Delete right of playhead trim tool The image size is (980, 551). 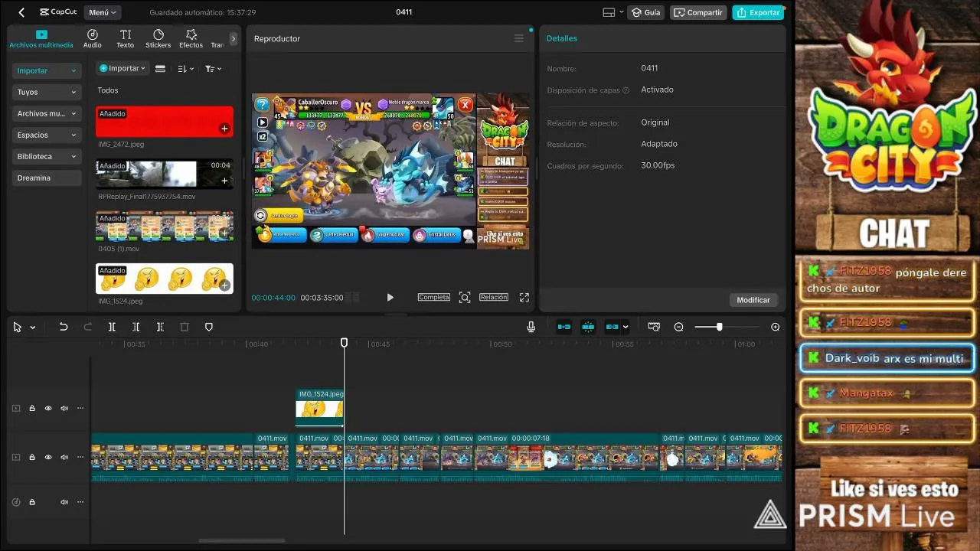[x=160, y=327]
